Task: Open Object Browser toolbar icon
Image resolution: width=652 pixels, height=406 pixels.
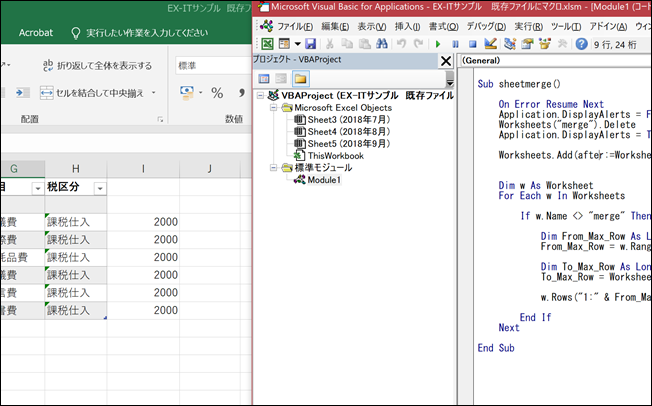Action: point(545,44)
